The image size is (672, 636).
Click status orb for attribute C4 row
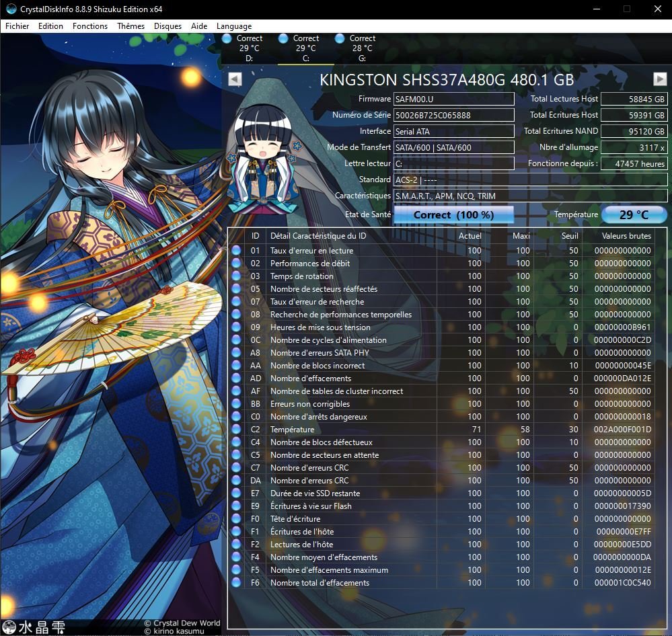coord(236,442)
